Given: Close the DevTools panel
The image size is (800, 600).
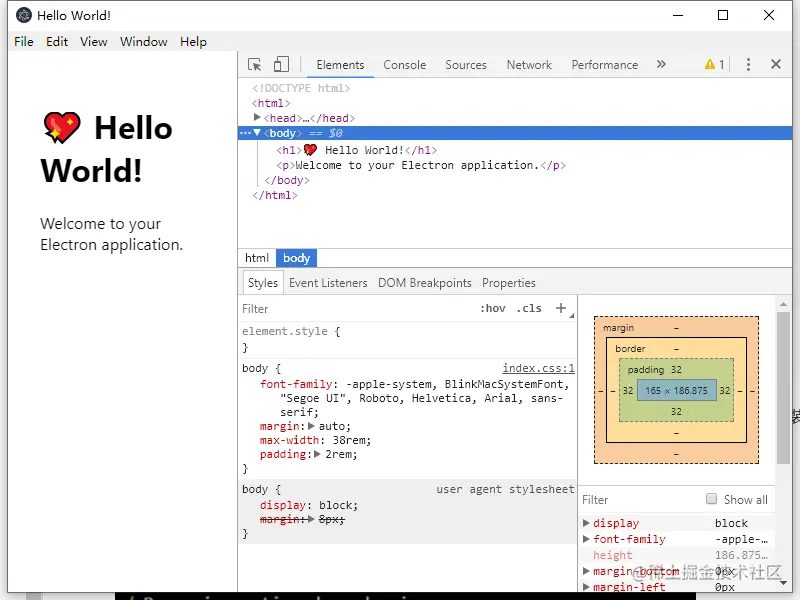Looking at the screenshot, I should click(776, 64).
